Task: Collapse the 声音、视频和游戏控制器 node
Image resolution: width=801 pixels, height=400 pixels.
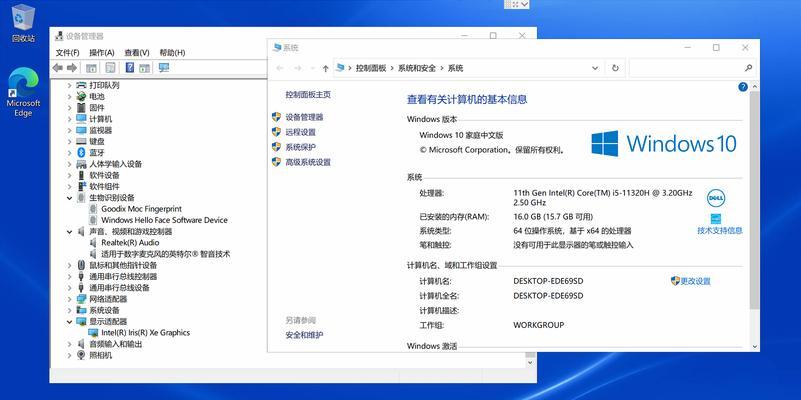Action: point(69,231)
